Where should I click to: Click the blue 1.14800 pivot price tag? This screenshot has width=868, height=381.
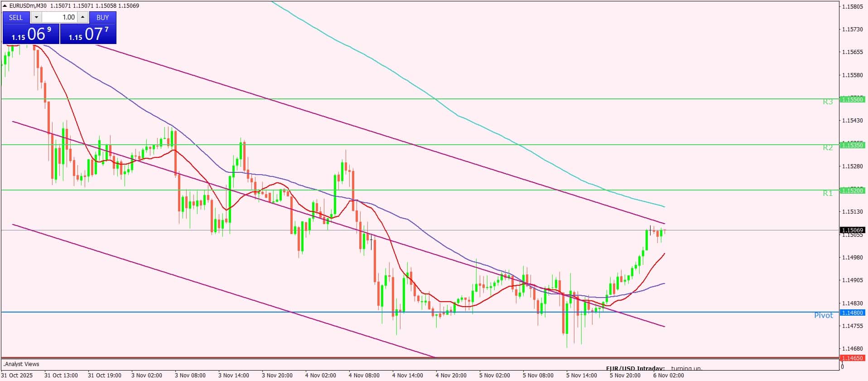click(x=852, y=313)
